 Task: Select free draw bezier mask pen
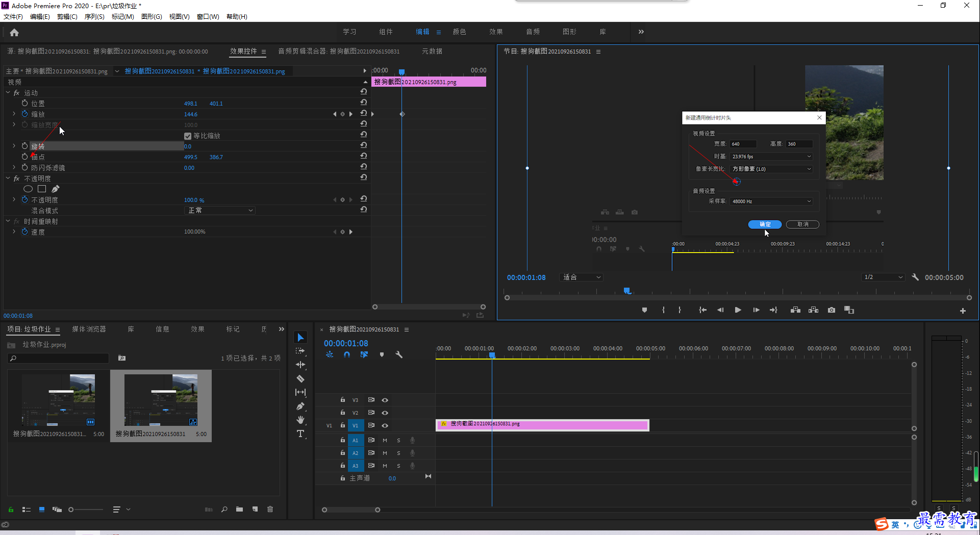coord(56,189)
